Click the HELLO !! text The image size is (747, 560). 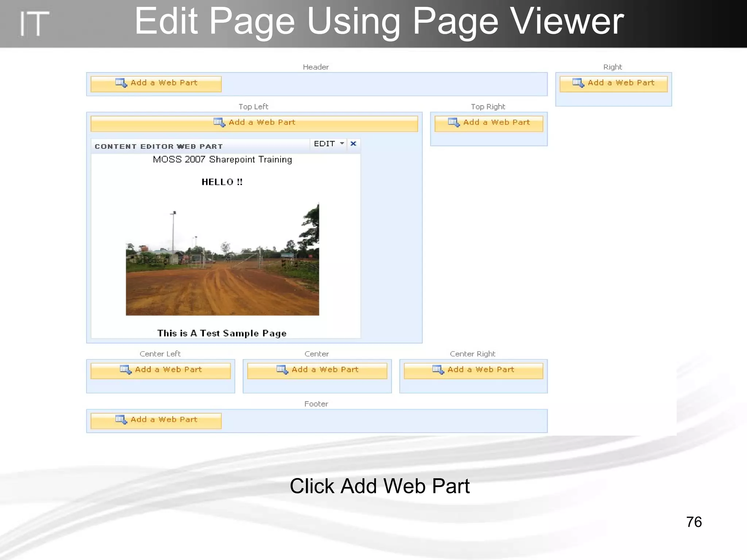pos(222,182)
